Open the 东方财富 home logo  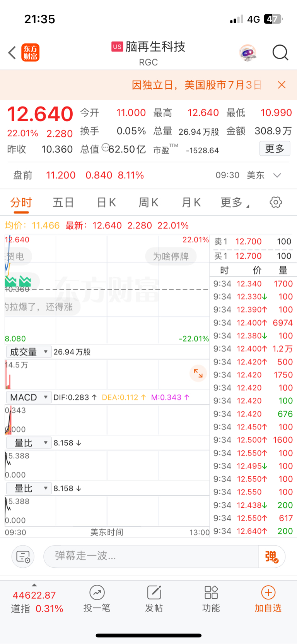coord(30,53)
